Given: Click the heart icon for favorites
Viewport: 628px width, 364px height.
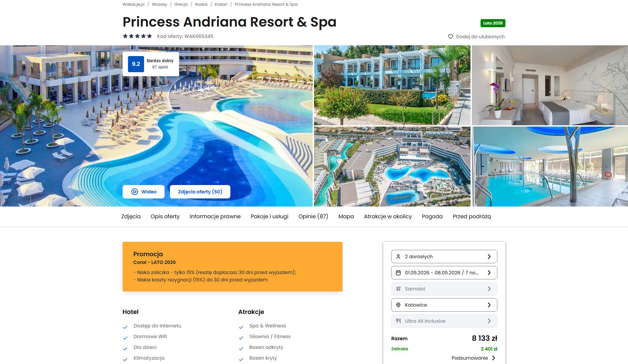Looking at the screenshot, I should 451,37.
